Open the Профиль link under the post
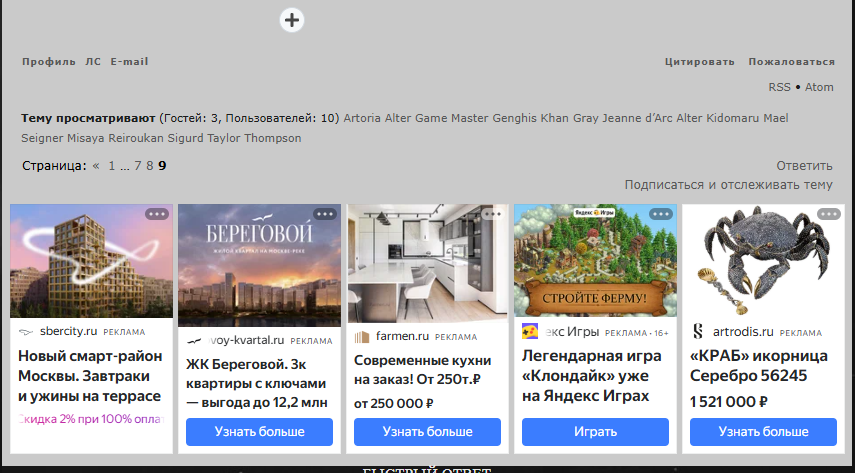The image size is (855, 473). tap(49, 62)
